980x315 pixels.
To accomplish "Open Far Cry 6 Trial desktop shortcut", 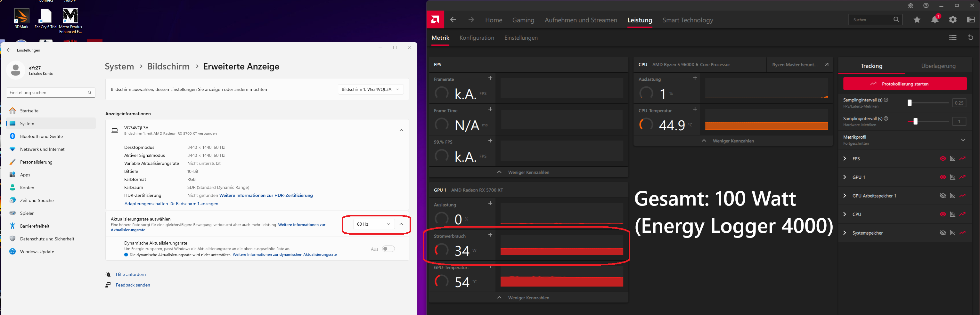I will point(46,19).
